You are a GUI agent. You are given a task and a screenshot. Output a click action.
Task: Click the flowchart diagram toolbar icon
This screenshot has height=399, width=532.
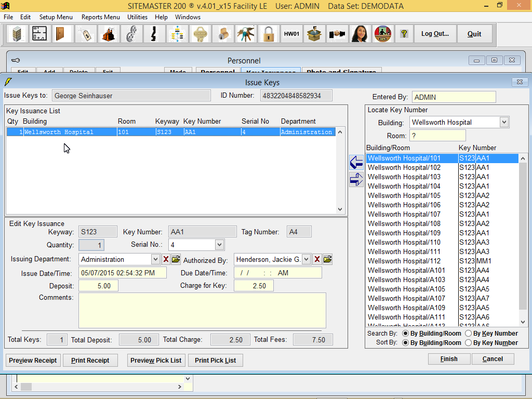pos(177,34)
